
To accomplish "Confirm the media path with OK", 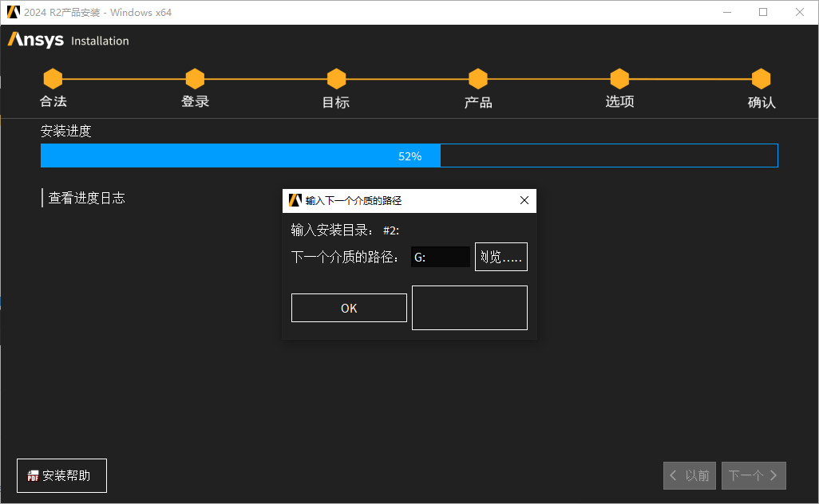I will 349,307.
